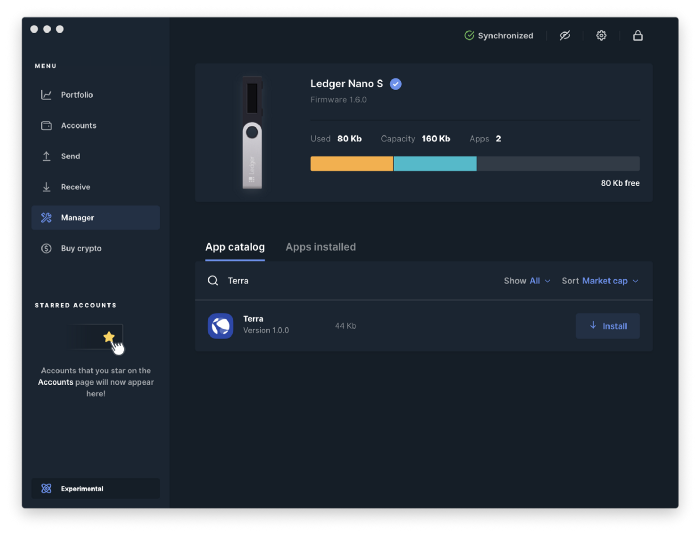Toggle the hide balances eye icon
This screenshot has height=535, width=700.
[x=565, y=35]
